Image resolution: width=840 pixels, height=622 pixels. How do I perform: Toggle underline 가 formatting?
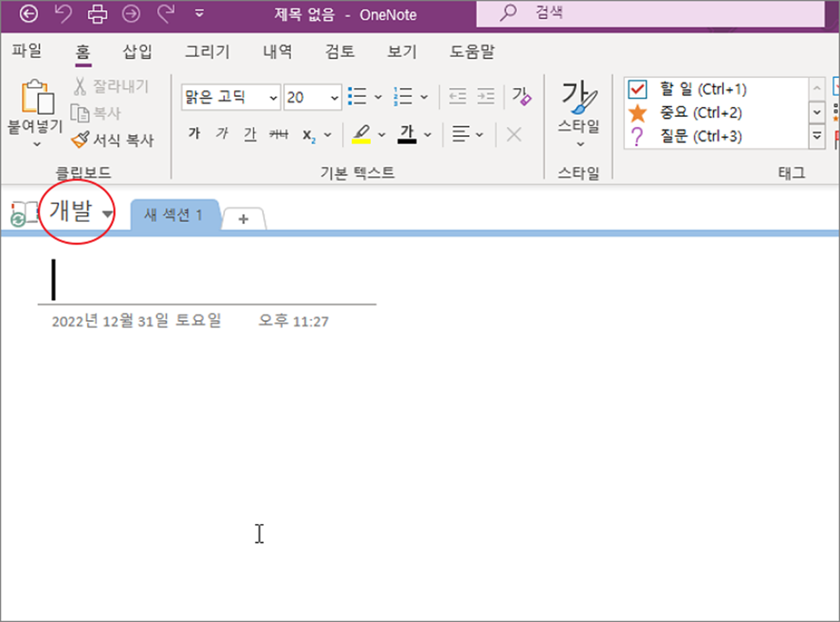[250, 134]
